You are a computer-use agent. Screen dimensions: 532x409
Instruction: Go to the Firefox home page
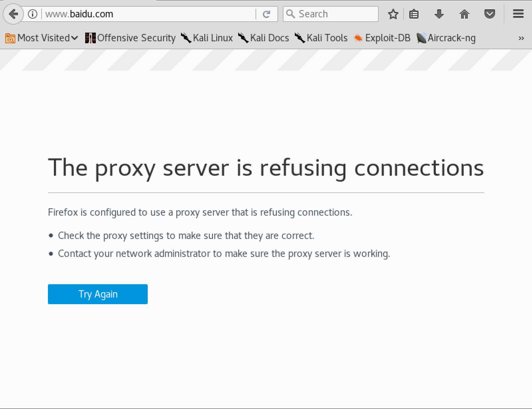point(464,14)
